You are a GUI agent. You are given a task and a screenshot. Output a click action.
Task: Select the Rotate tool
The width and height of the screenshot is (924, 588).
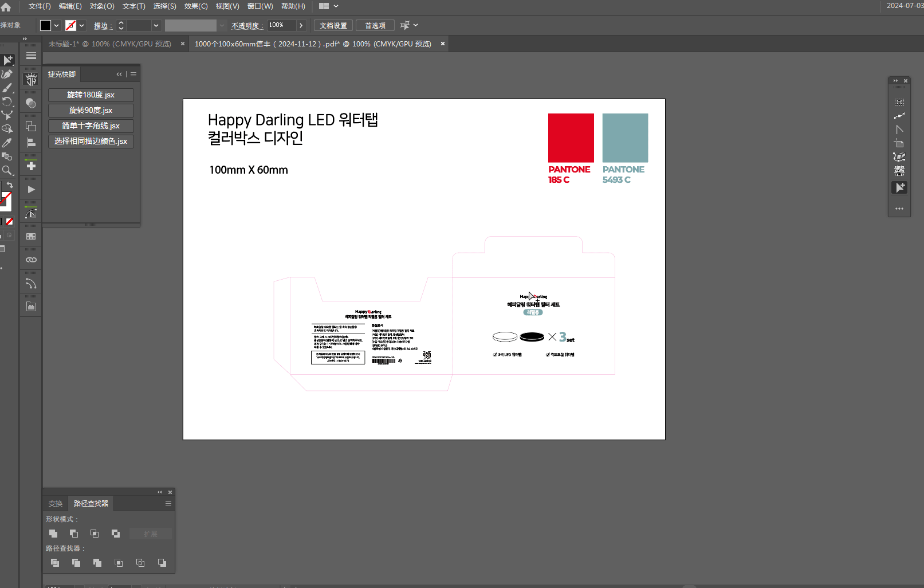(x=7, y=101)
